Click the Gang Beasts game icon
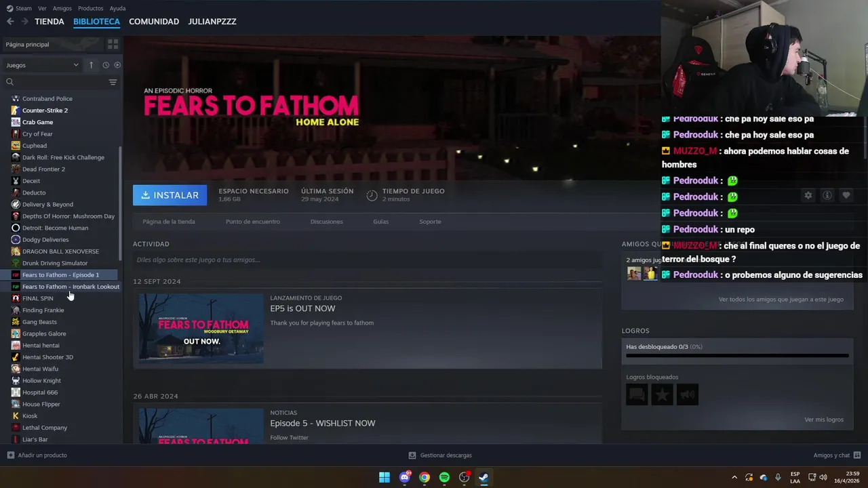 click(x=16, y=322)
